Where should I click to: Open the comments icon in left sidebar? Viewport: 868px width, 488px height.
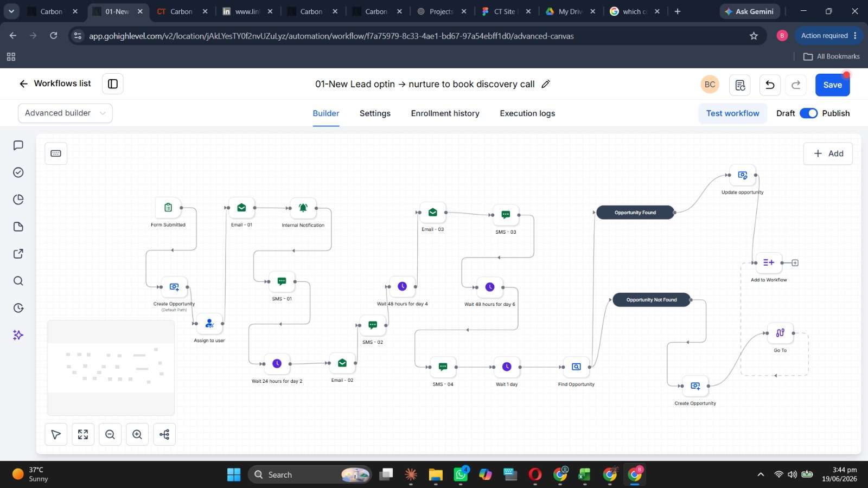pyautogui.click(x=18, y=145)
